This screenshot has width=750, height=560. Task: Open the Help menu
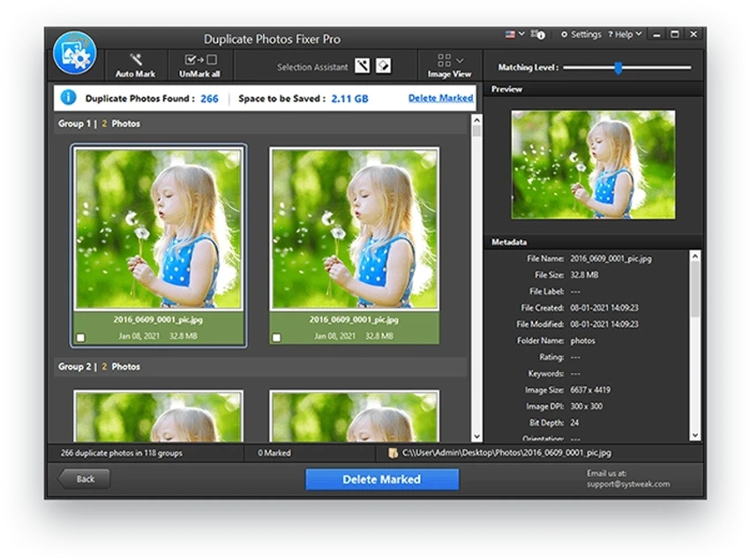tap(624, 34)
